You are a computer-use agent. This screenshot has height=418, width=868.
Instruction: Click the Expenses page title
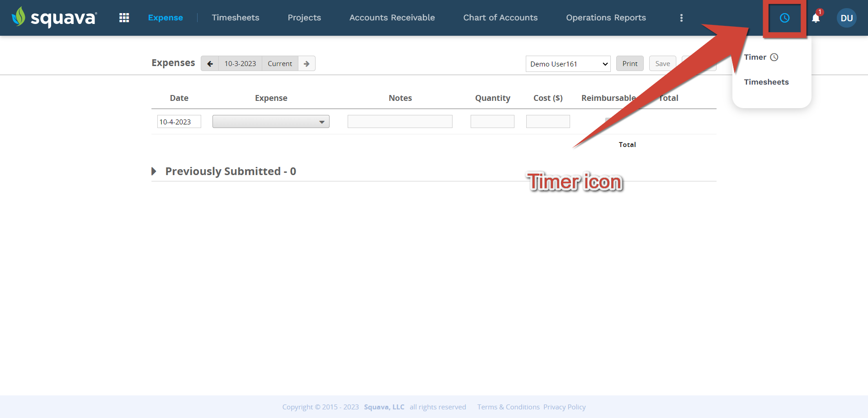(x=173, y=63)
